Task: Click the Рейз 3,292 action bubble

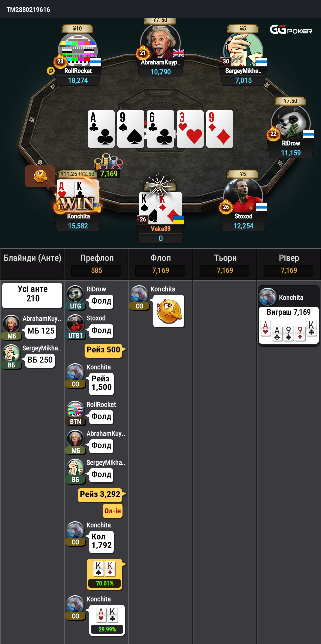Action: click(101, 495)
